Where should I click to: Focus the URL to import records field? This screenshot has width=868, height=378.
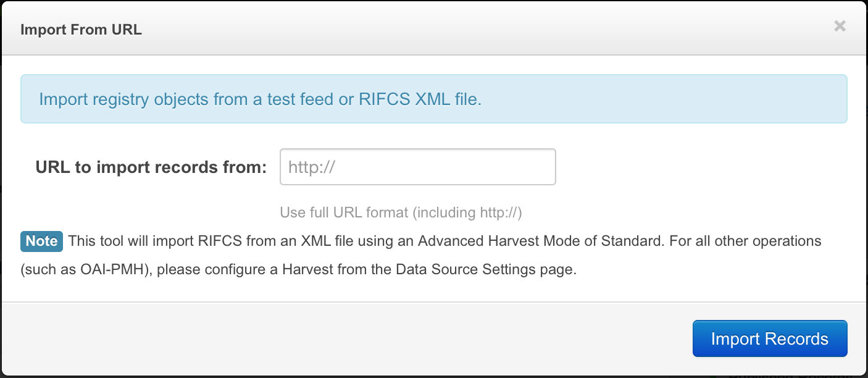tap(417, 167)
